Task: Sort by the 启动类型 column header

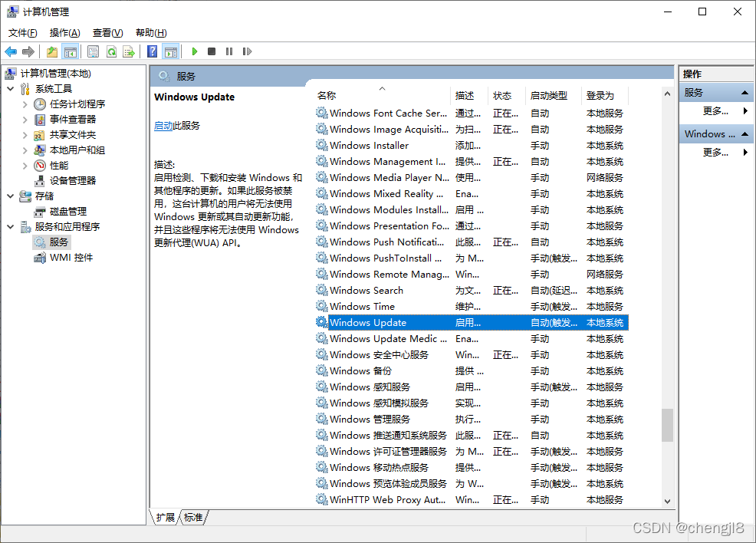Action: pos(554,95)
